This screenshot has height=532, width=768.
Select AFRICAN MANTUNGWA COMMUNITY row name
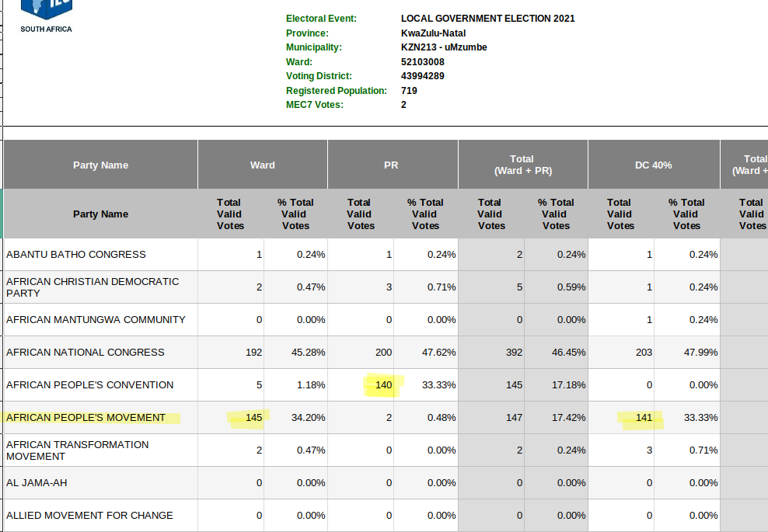click(96, 320)
